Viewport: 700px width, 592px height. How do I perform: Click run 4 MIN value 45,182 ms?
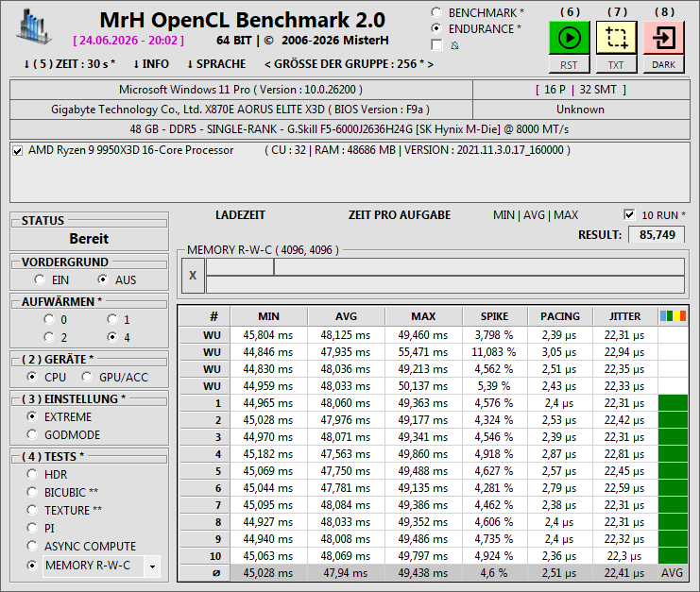(x=268, y=454)
